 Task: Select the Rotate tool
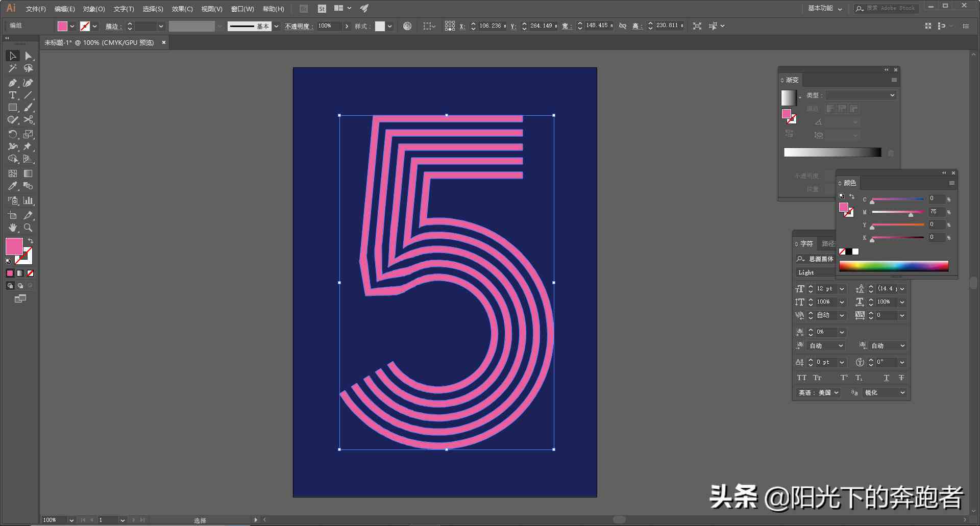click(13, 134)
